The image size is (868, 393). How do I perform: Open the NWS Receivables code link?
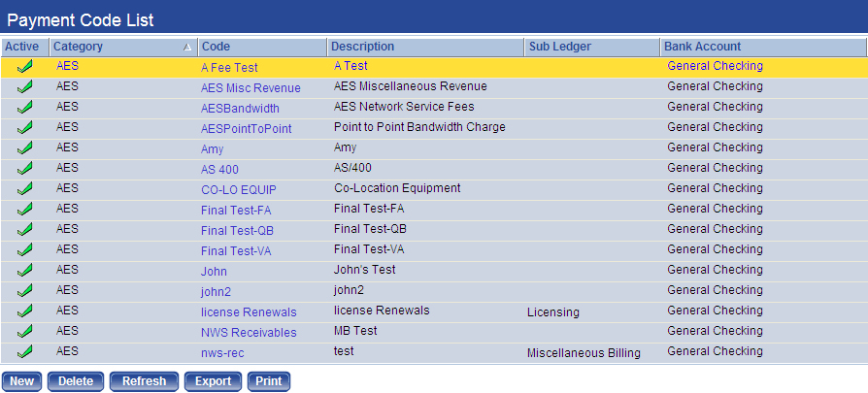coord(249,333)
